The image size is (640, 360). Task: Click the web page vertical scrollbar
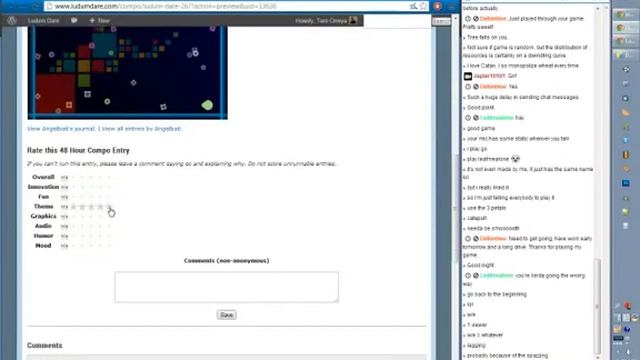pyautogui.click(x=455, y=208)
